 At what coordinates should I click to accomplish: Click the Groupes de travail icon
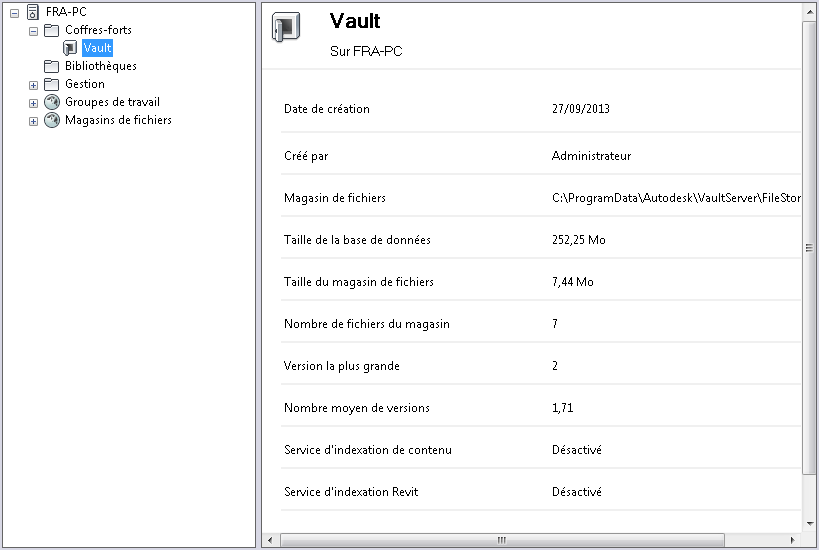click(x=52, y=102)
